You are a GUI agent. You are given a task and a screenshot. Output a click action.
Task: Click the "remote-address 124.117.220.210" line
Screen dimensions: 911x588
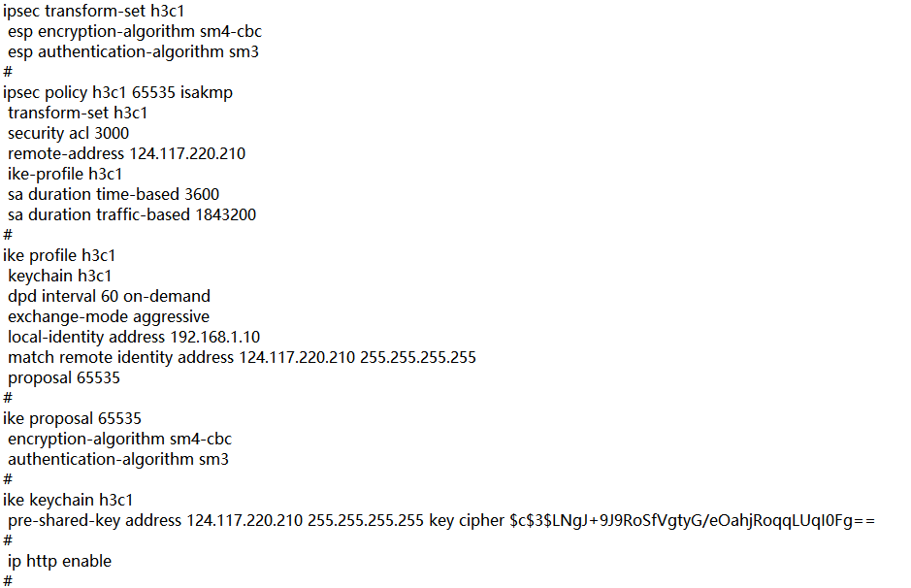click(126, 153)
